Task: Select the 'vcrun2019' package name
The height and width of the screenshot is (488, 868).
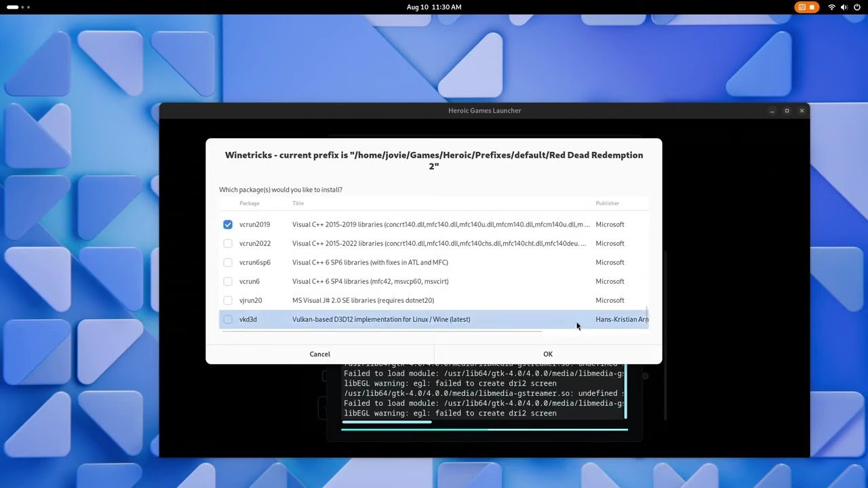Action: tap(255, 224)
